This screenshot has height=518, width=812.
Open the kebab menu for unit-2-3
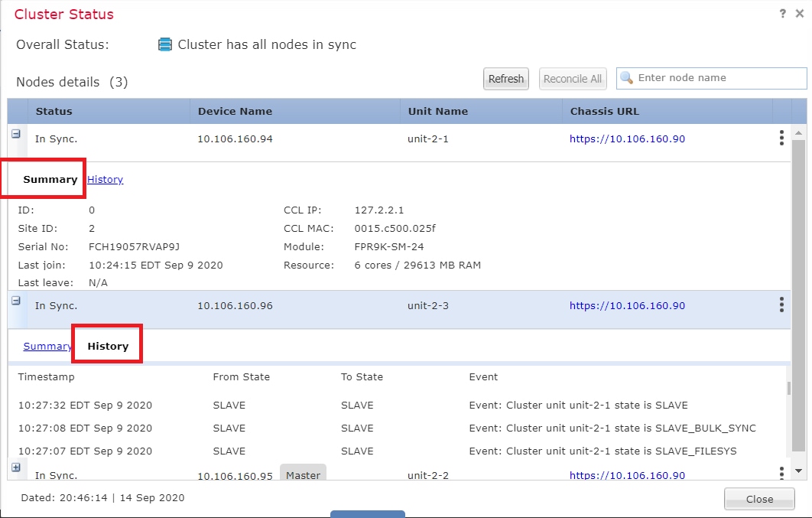[781, 305]
